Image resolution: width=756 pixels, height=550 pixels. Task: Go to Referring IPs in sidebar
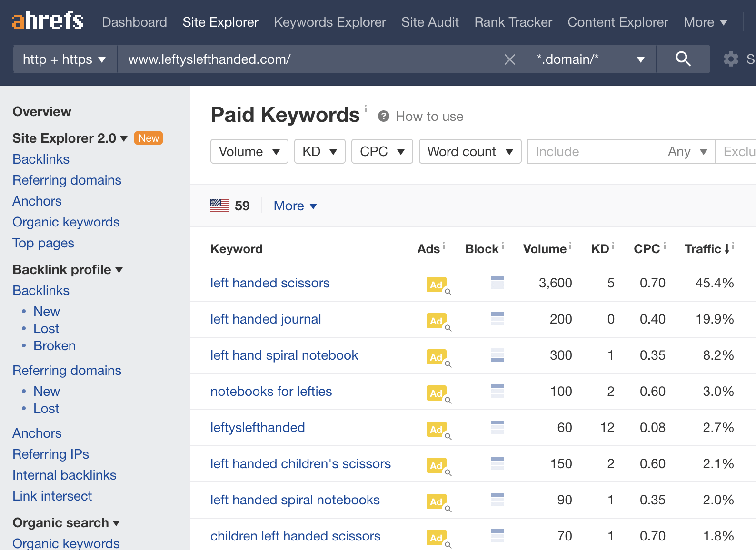[50, 454]
